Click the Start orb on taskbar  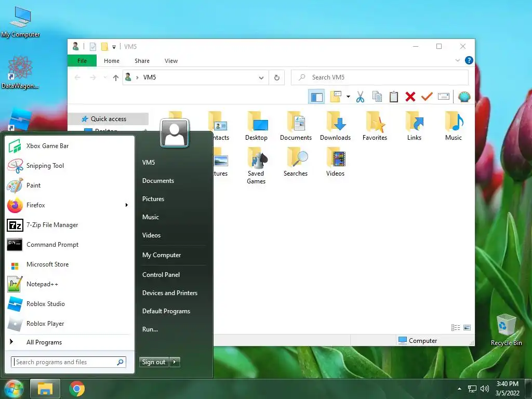[x=14, y=389]
